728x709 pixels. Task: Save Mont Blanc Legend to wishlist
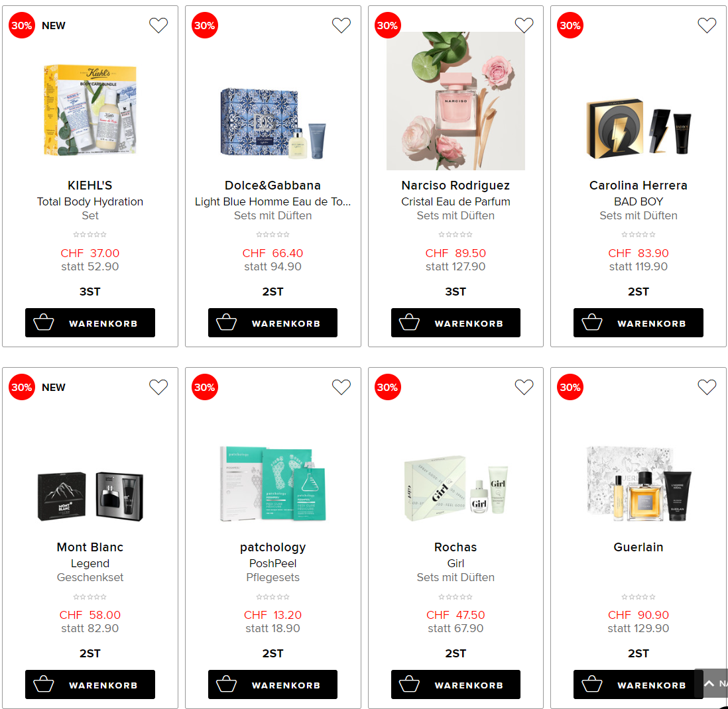(x=158, y=387)
